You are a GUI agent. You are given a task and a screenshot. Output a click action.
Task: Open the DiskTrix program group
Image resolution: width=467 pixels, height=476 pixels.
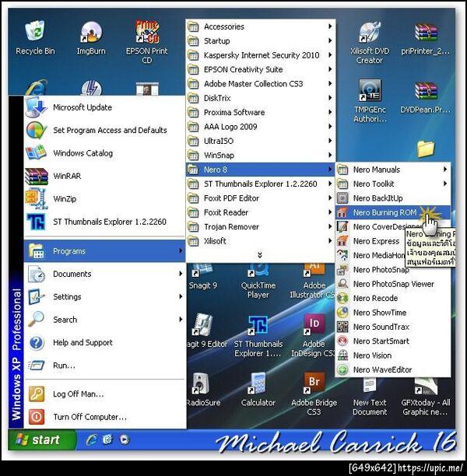(261, 98)
